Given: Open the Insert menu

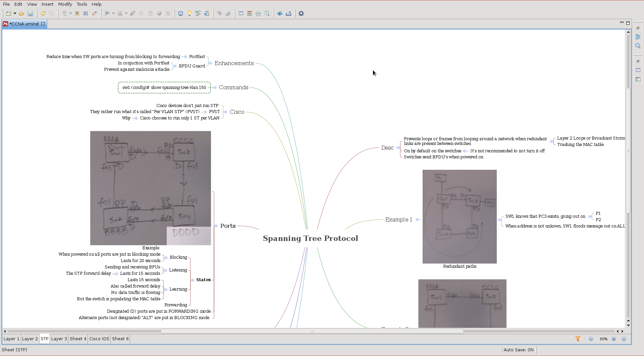Looking at the screenshot, I should click(x=47, y=4).
